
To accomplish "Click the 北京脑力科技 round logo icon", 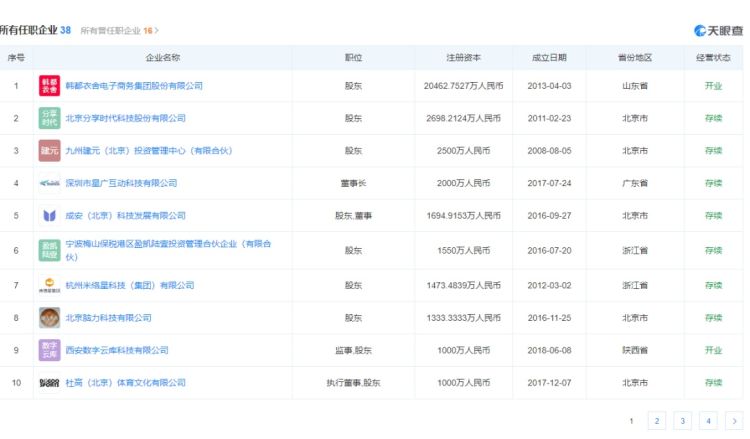I will [x=49, y=318].
